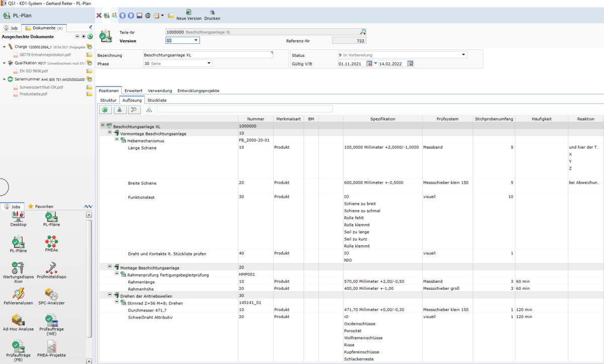Collapse the Vormontage Beschichtungsanlage node

110,133
